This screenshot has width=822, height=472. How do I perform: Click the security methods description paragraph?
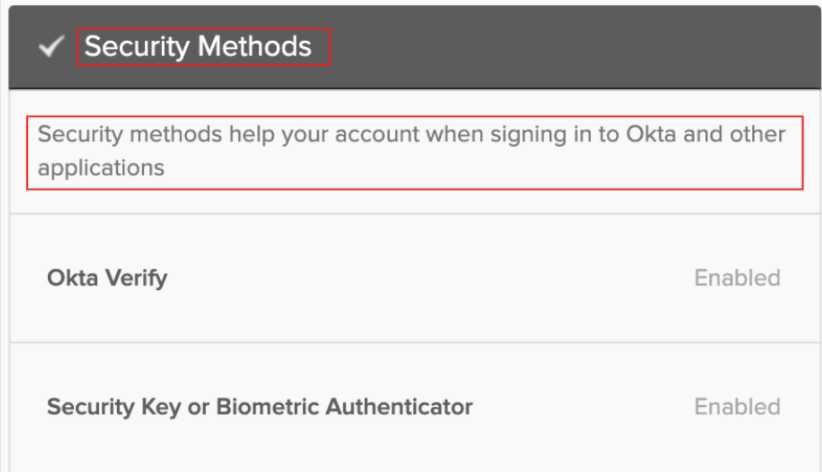412,150
